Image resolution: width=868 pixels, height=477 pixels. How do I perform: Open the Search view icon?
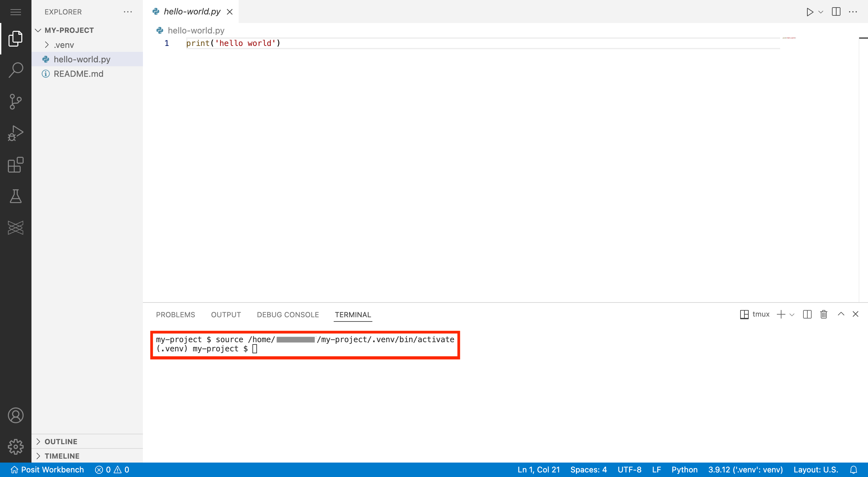coord(15,70)
